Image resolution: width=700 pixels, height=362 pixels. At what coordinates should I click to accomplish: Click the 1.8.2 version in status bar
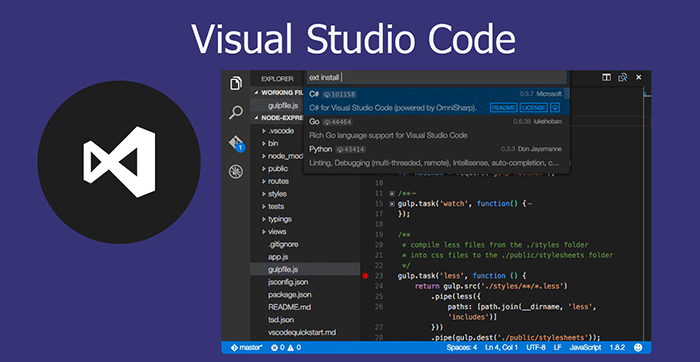617,347
